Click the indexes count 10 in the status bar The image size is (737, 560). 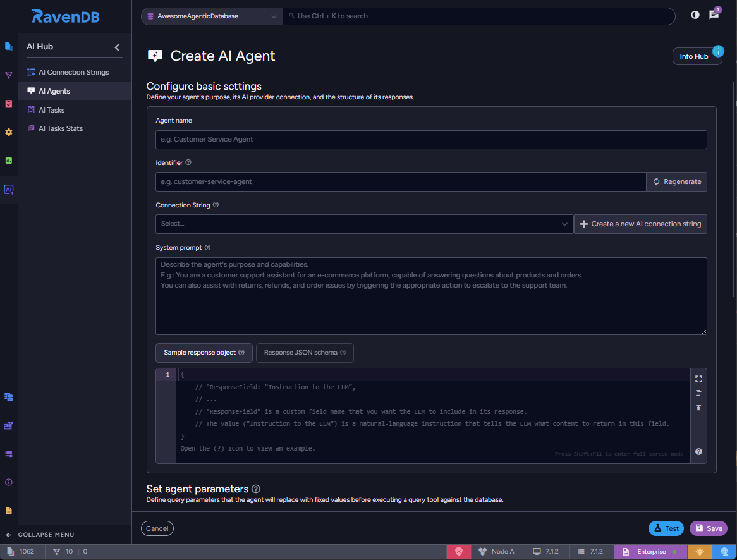coord(63,552)
